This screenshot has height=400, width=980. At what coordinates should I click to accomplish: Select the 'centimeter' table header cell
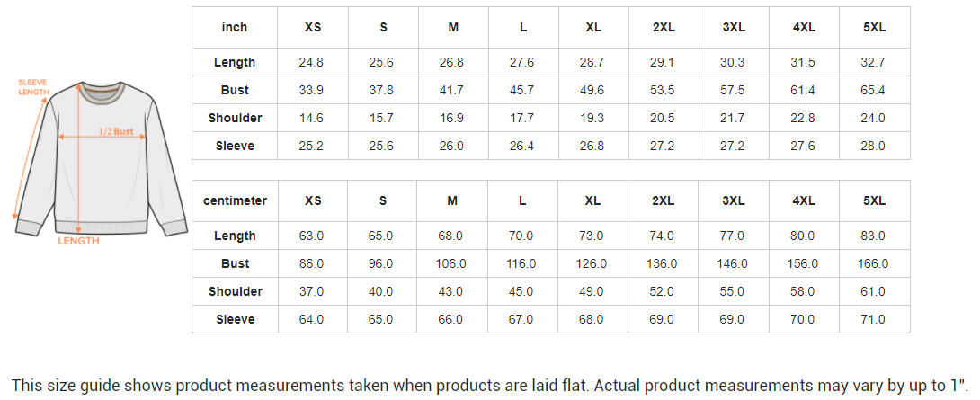coord(235,200)
